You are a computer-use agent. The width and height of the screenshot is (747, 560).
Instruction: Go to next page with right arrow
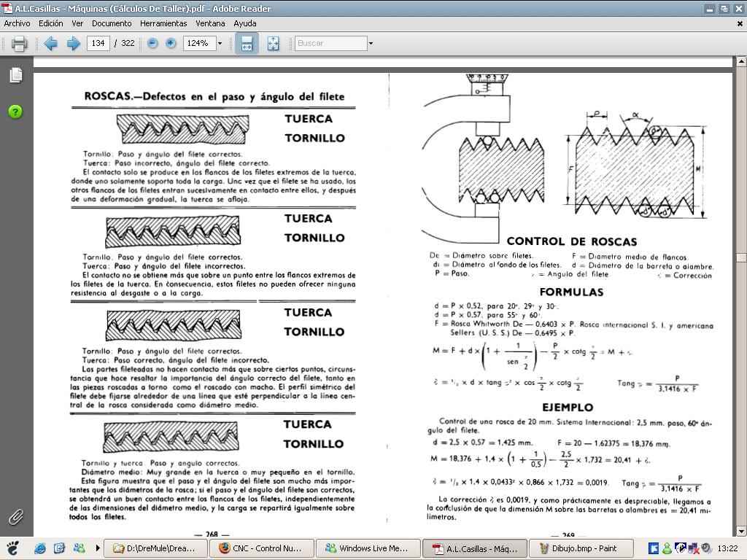(73, 43)
